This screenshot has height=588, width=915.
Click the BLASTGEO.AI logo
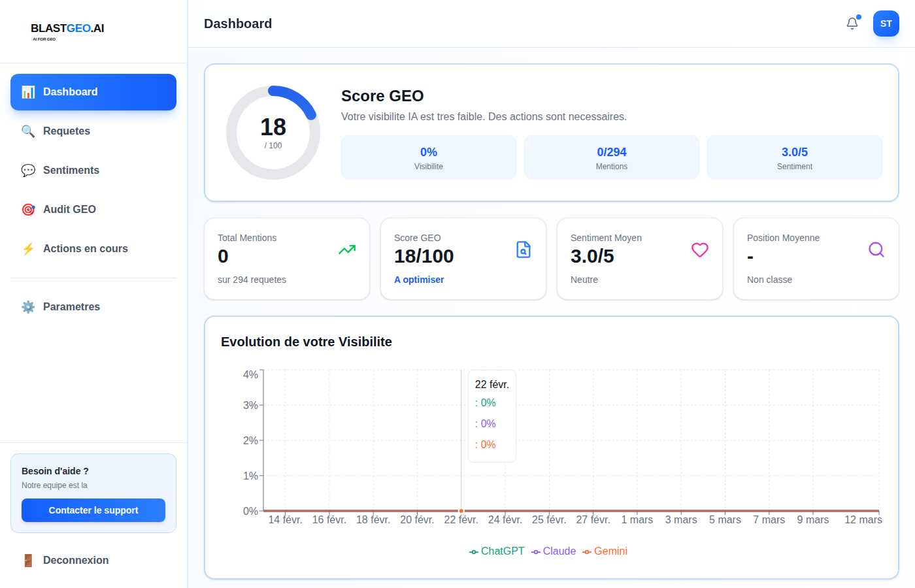click(67, 31)
